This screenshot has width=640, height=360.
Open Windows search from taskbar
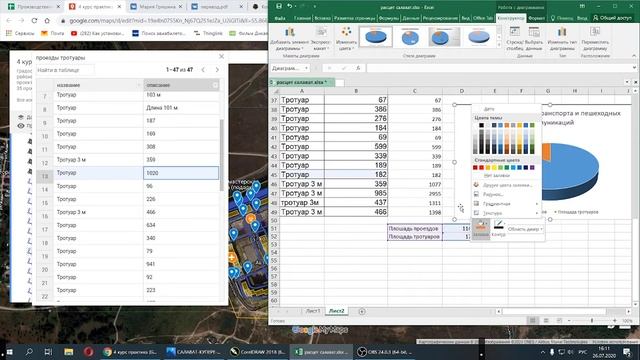pos(29,351)
